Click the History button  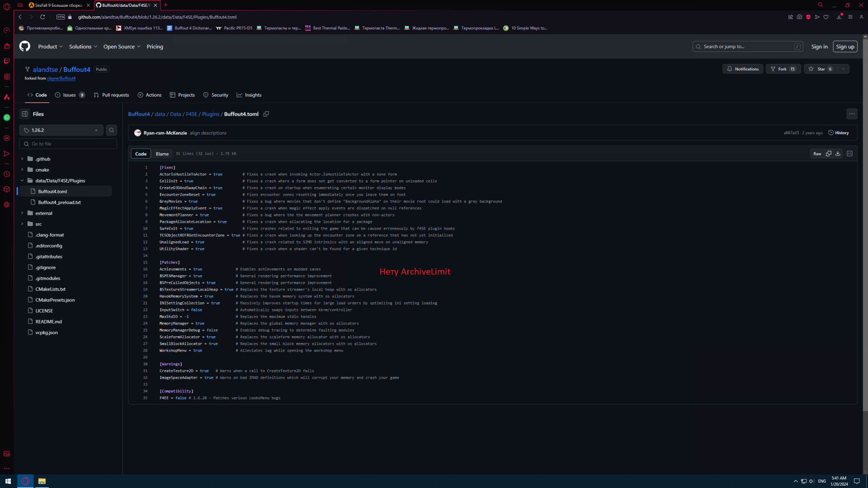(x=838, y=133)
